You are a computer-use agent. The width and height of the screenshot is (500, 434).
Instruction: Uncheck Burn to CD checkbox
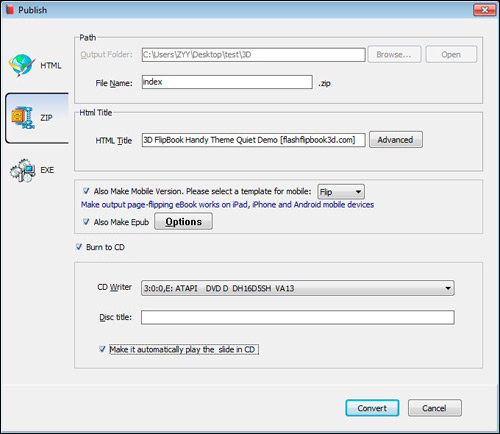point(79,247)
